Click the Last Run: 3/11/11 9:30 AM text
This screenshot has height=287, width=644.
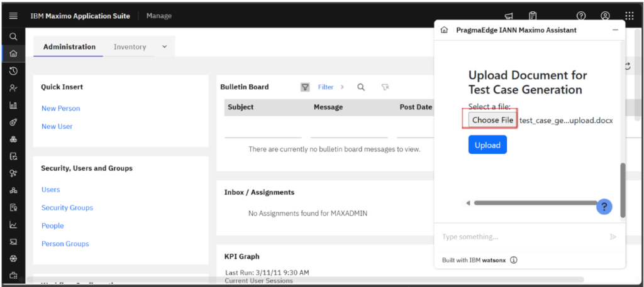coord(267,272)
